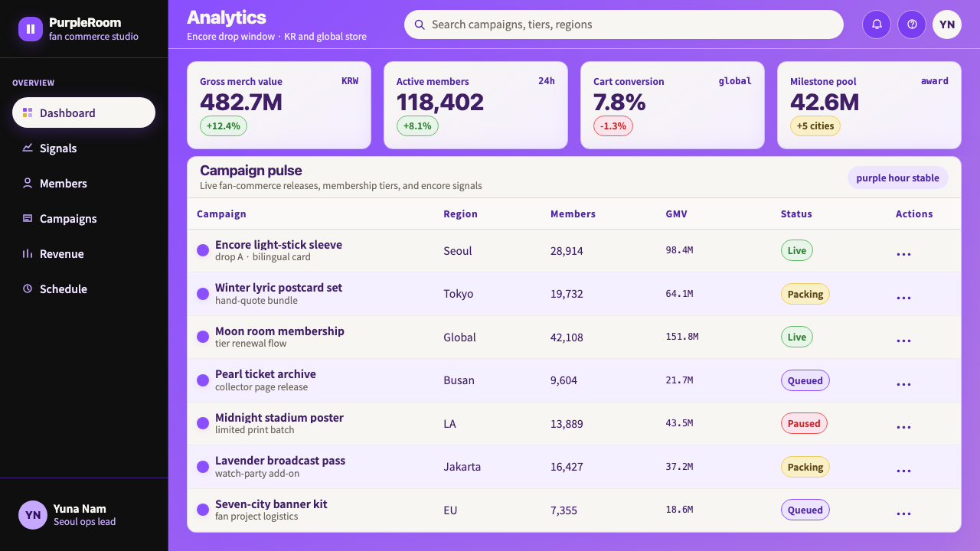Open Milestone pool card showing 42.6M
Image resolution: width=980 pixels, height=551 pixels.
869,105
